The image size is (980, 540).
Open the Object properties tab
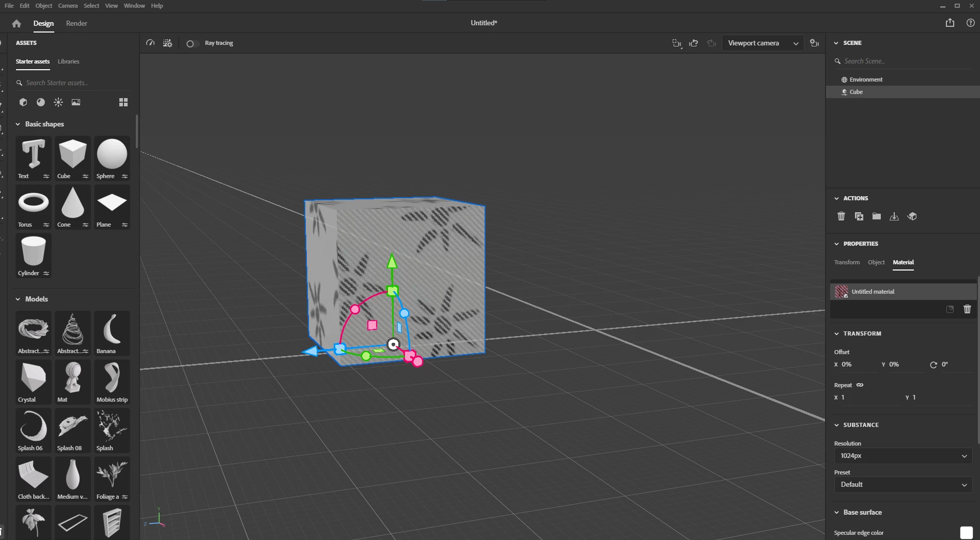click(876, 262)
